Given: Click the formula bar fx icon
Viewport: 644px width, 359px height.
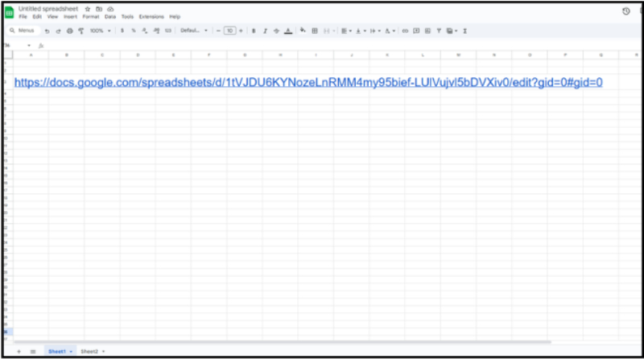Looking at the screenshot, I should click(41, 46).
